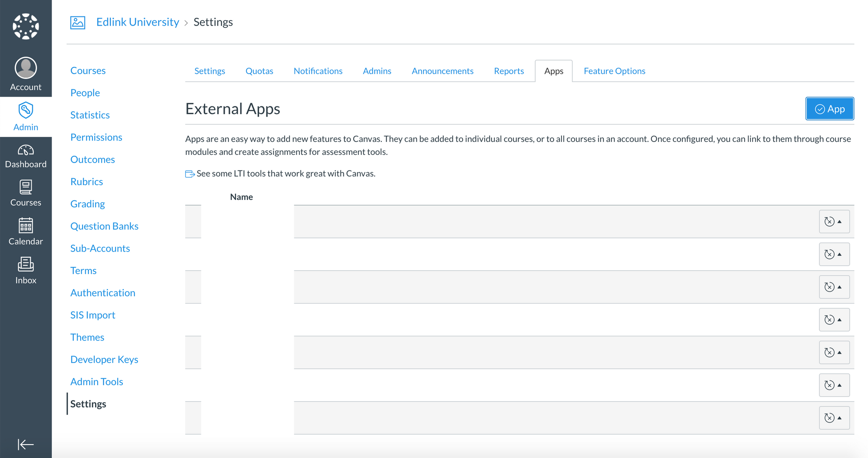Expand the last app row's settings dropdown

coord(834,418)
